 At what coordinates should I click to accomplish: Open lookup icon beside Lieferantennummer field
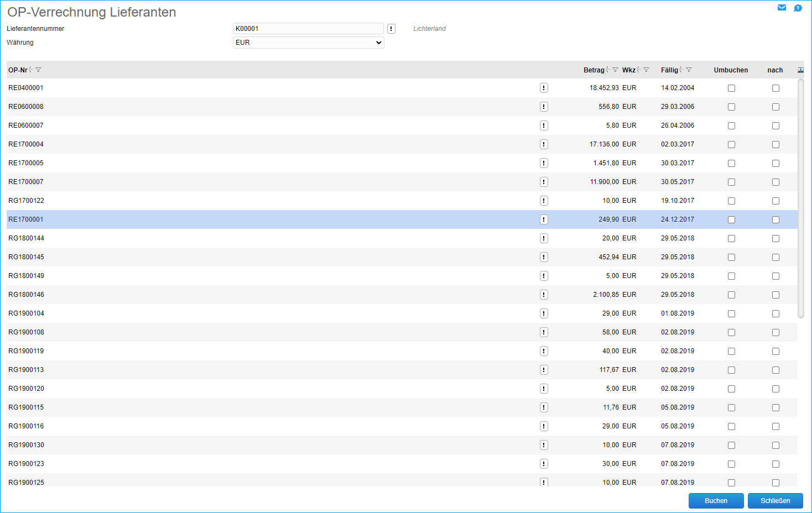point(391,29)
